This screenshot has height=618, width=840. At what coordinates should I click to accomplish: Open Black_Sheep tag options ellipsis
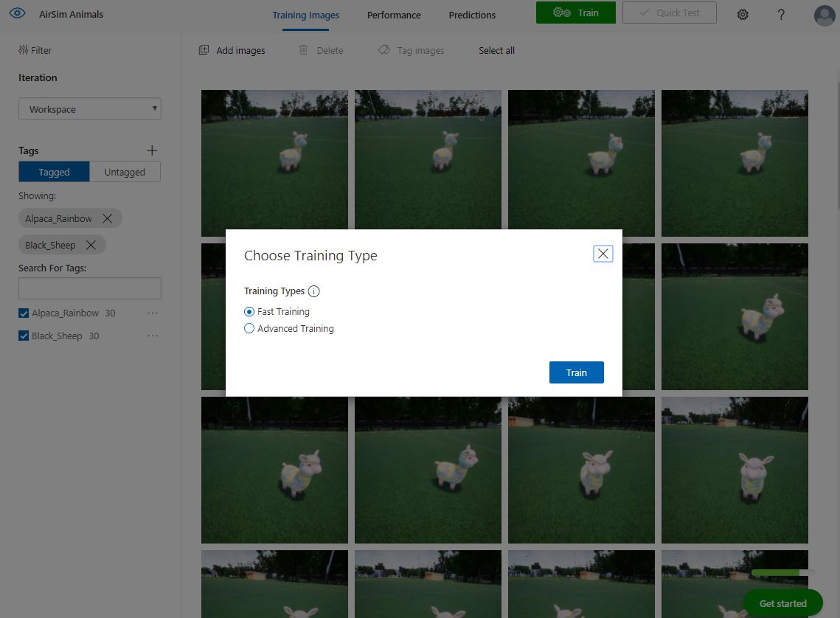click(x=153, y=336)
